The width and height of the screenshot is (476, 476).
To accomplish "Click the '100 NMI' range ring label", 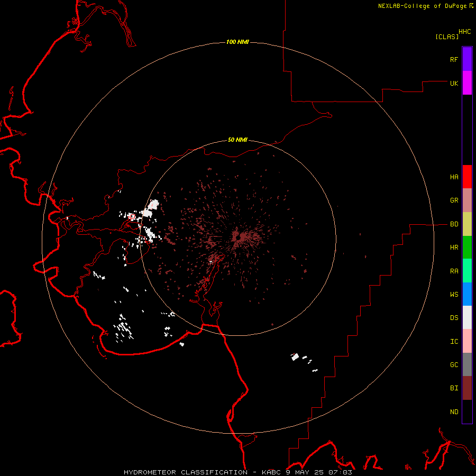I will [237, 42].
